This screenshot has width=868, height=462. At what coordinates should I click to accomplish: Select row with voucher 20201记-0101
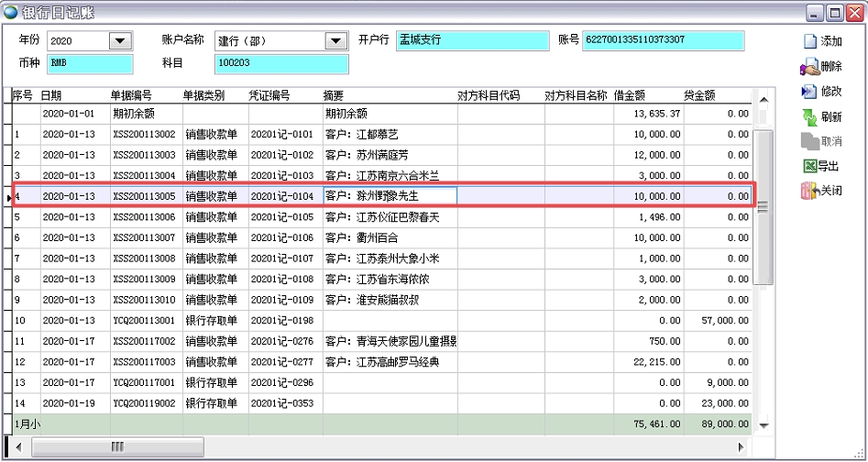pyautogui.click(x=280, y=134)
